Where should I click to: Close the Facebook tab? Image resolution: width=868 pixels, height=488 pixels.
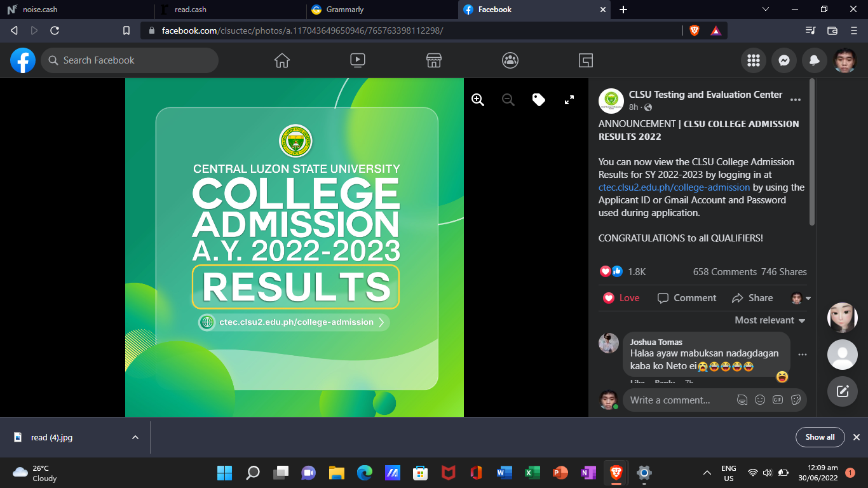tap(603, 10)
